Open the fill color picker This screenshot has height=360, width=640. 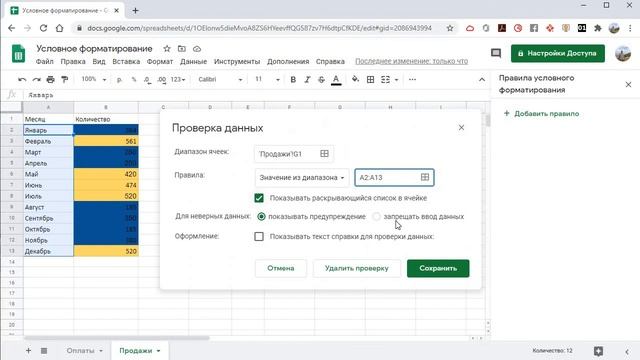click(x=355, y=80)
